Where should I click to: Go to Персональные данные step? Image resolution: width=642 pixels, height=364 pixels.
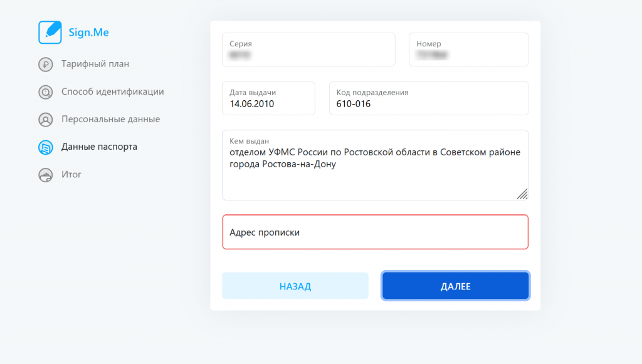coord(110,119)
